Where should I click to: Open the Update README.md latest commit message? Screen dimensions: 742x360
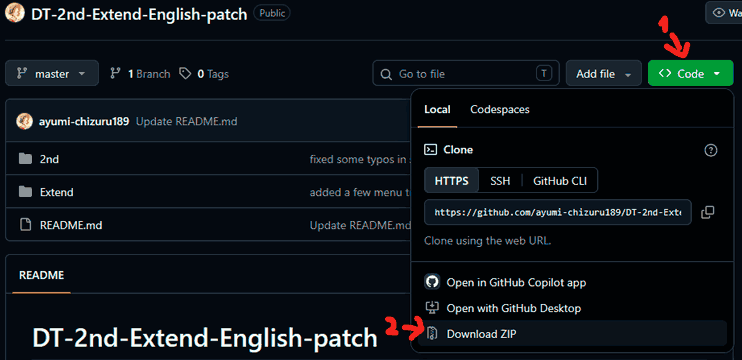click(186, 122)
